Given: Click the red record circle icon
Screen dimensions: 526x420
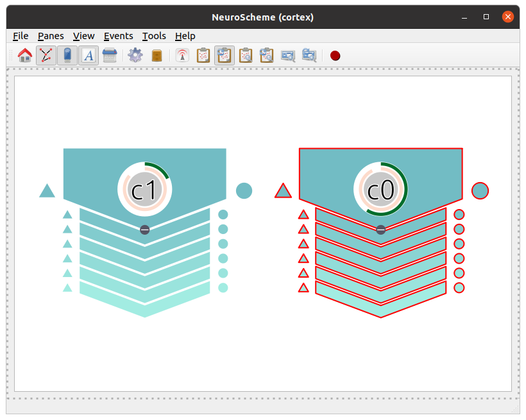Looking at the screenshot, I should pos(335,56).
